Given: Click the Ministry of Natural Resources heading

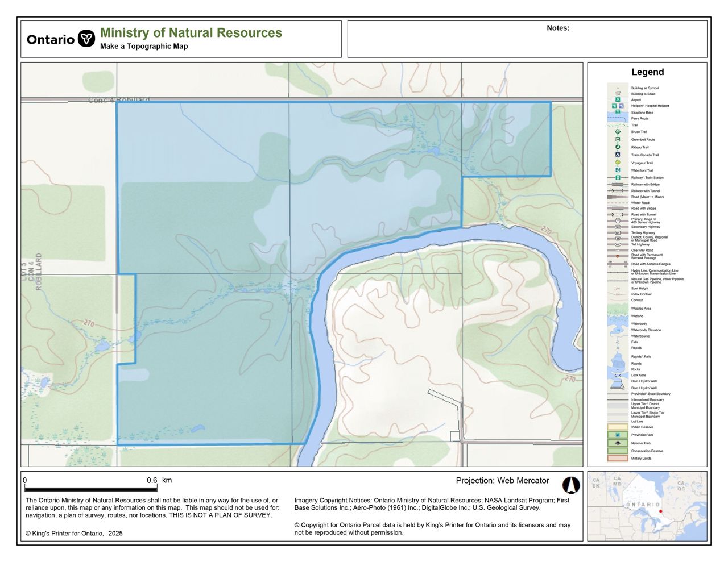Looking at the screenshot, I should [191, 33].
